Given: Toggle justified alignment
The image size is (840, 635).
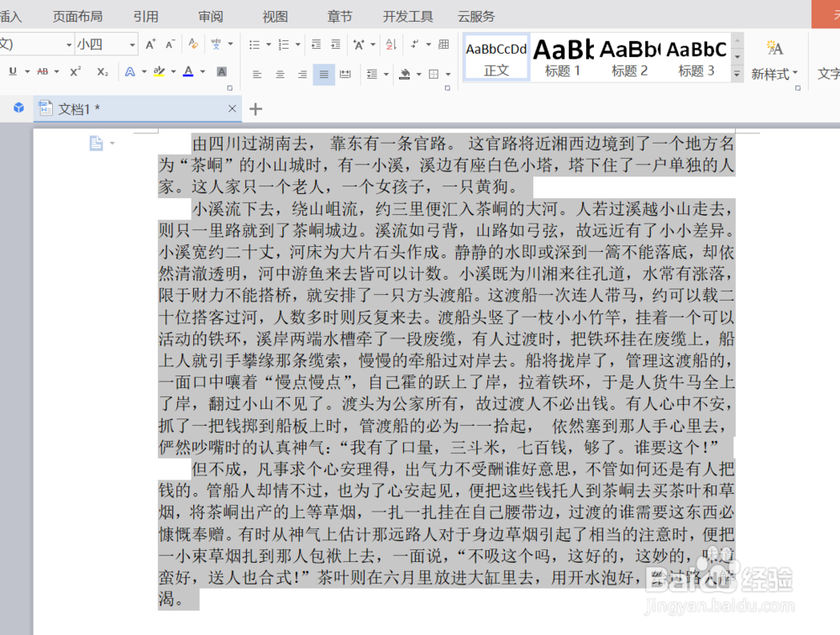Looking at the screenshot, I should [x=324, y=74].
